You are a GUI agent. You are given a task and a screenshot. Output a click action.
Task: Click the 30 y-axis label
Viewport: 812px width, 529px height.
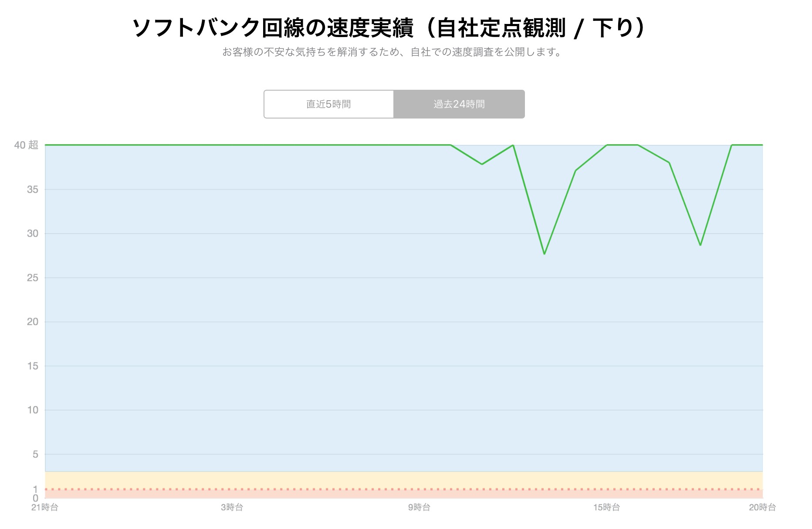(33, 234)
